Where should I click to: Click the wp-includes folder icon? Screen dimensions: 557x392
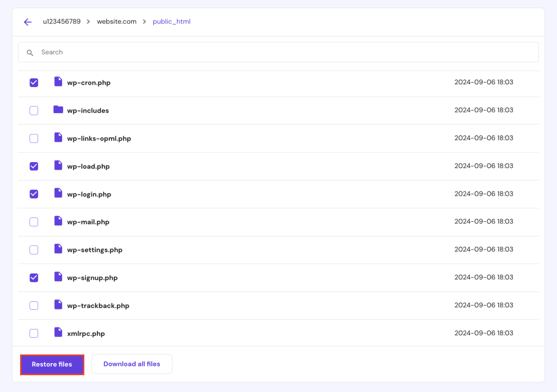pos(58,110)
